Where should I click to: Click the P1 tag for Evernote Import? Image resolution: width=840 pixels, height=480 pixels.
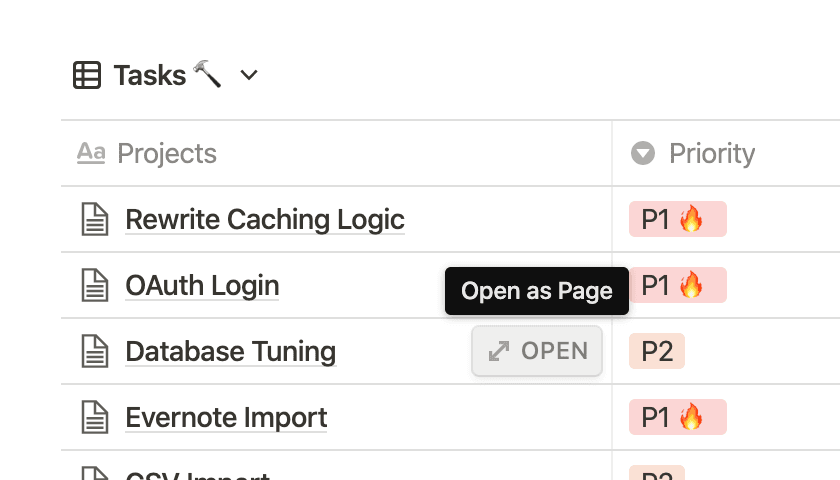(x=677, y=417)
